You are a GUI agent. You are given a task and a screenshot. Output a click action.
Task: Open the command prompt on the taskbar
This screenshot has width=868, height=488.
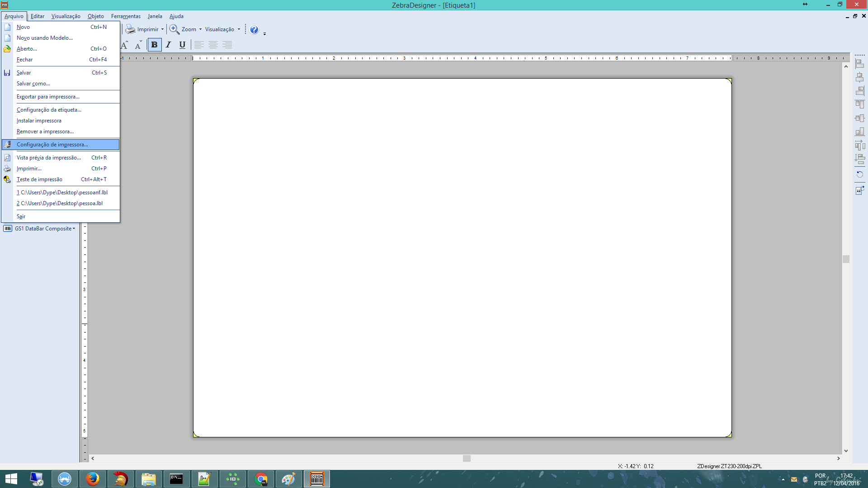point(176,479)
